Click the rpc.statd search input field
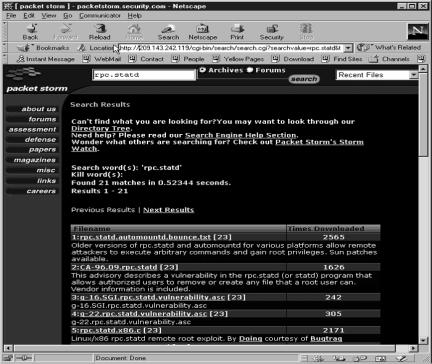This screenshot has width=432, height=364. pos(144,75)
